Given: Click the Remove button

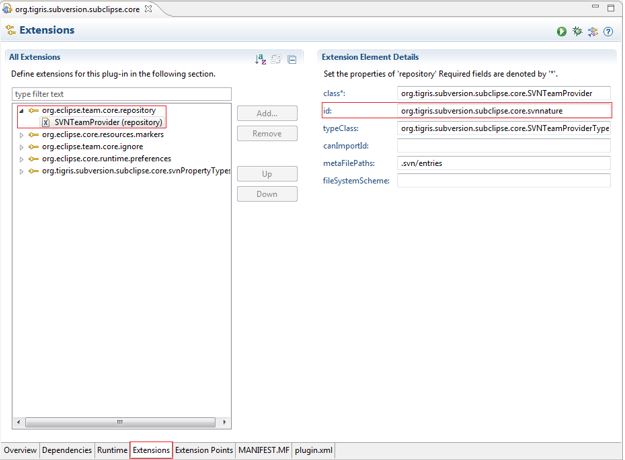Looking at the screenshot, I should [266, 133].
